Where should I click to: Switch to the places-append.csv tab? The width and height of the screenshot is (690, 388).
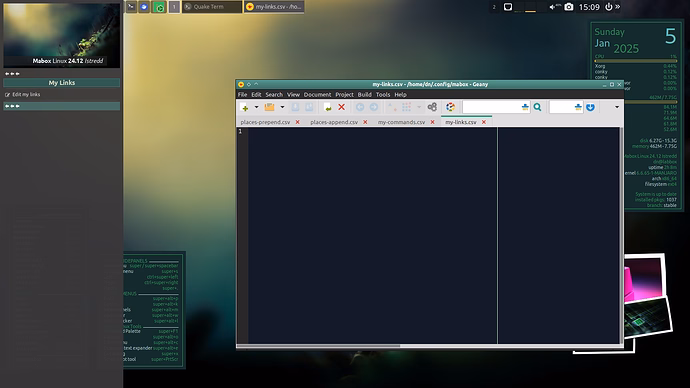click(334, 122)
